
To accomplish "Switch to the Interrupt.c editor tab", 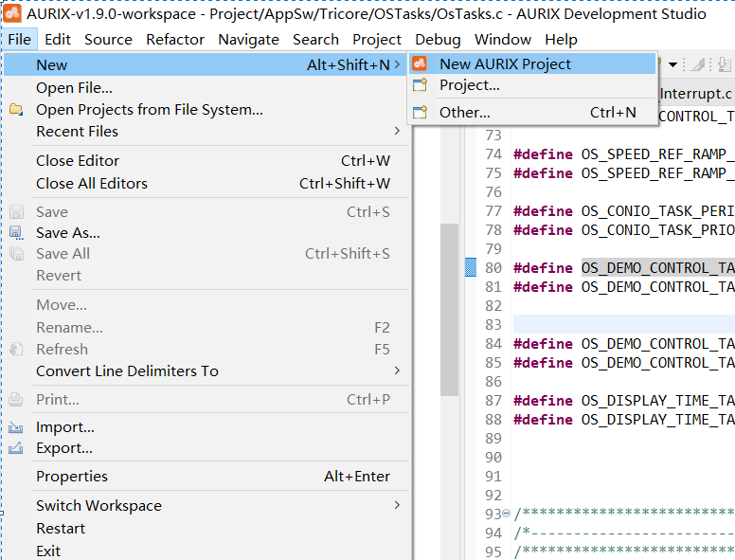I will coord(695,94).
